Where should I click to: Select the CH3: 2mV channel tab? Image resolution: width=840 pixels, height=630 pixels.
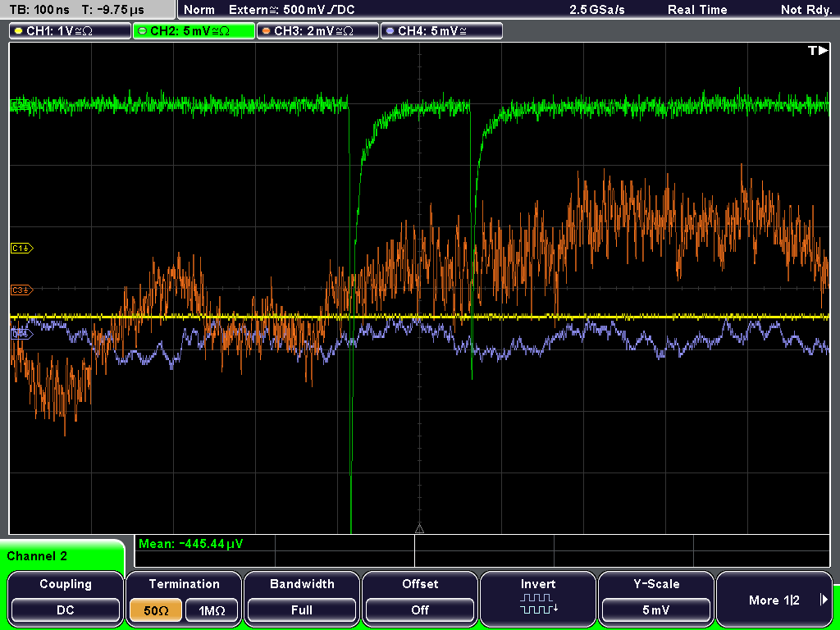click(317, 31)
